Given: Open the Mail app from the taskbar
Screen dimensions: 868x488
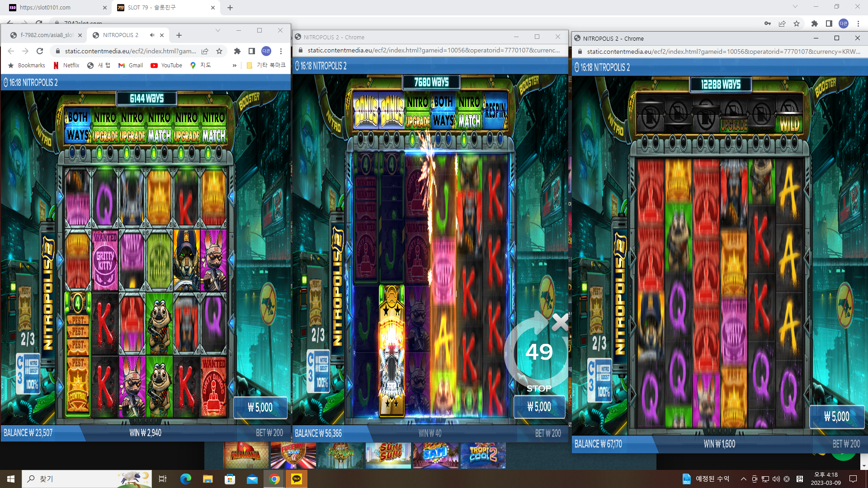Looking at the screenshot, I should [252, 479].
